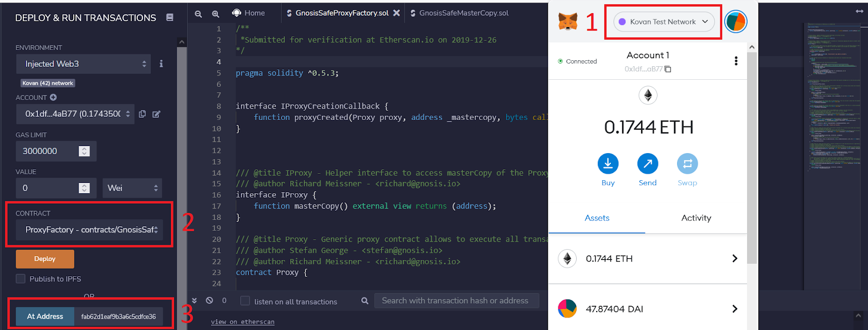Click inside the Value amount field
Viewport: 868px width, 330px height.
pos(47,188)
